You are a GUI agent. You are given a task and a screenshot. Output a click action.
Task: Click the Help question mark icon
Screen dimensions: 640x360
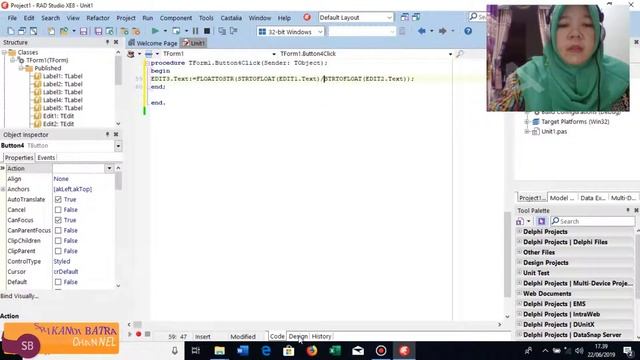(468, 31)
